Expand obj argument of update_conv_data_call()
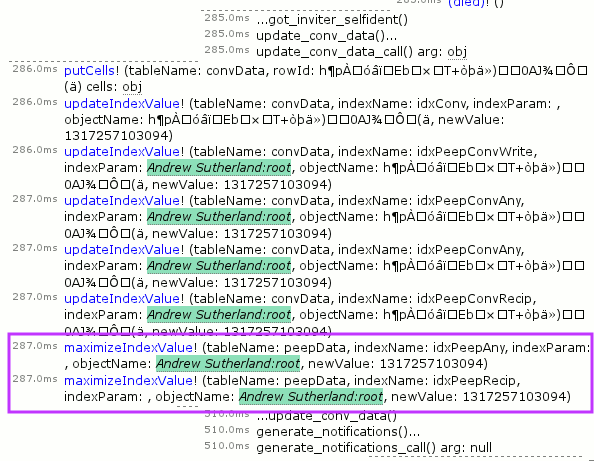 click(457, 52)
